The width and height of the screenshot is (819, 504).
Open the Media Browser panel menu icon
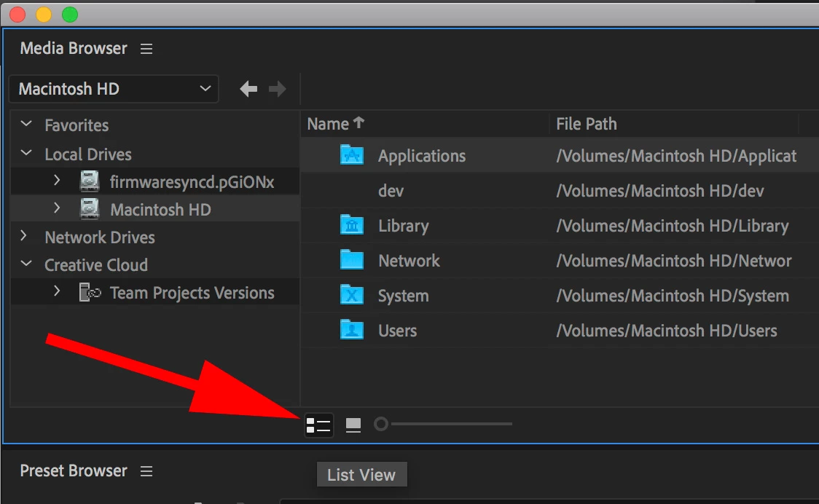pos(146,49)
